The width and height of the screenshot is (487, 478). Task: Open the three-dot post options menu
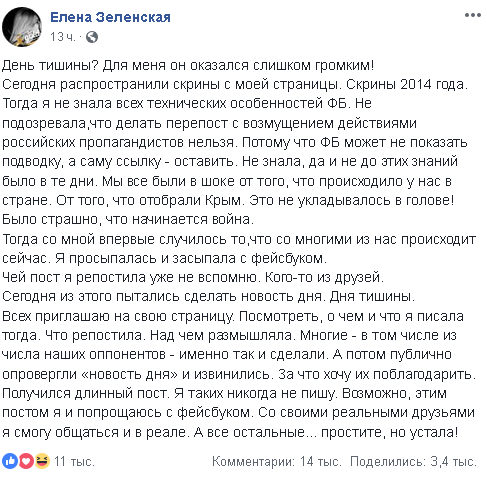click(x=473, y=15)
